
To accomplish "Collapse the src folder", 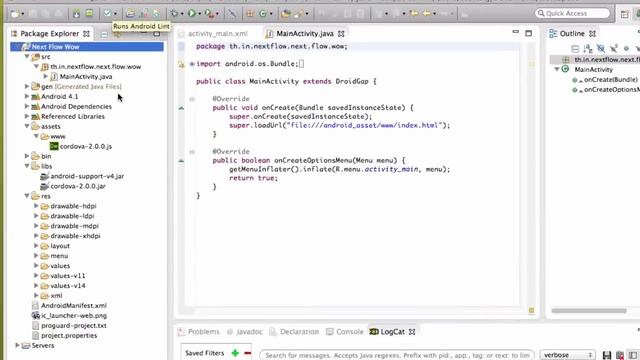I will coord(27,56).
